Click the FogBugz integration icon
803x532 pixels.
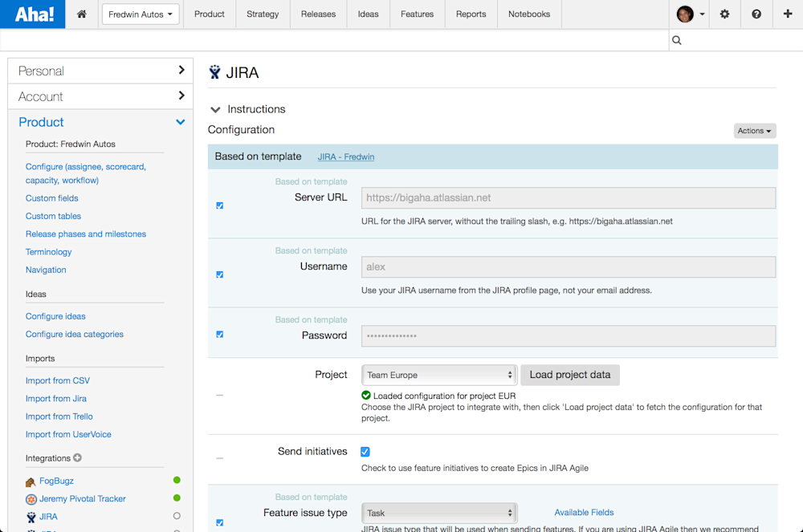coord(31,481)
